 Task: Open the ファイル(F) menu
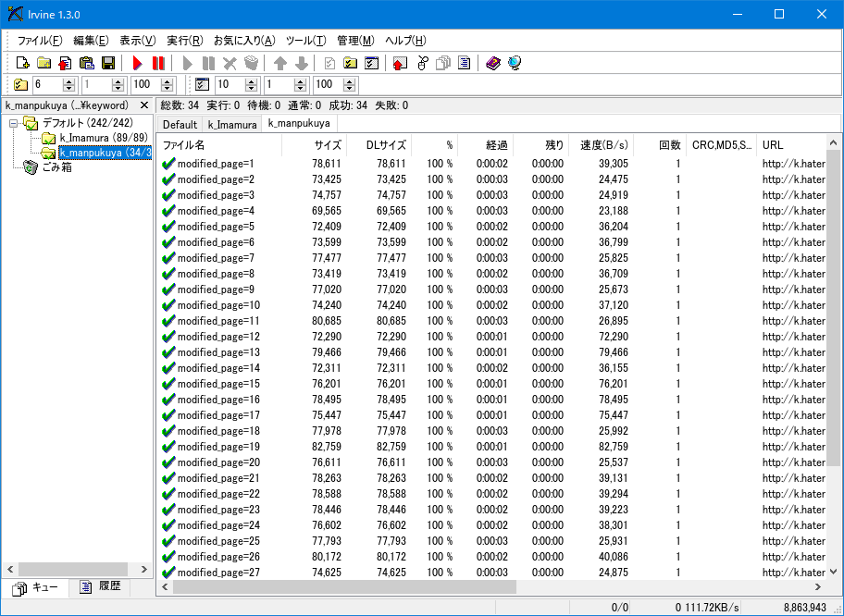(40, 41)
